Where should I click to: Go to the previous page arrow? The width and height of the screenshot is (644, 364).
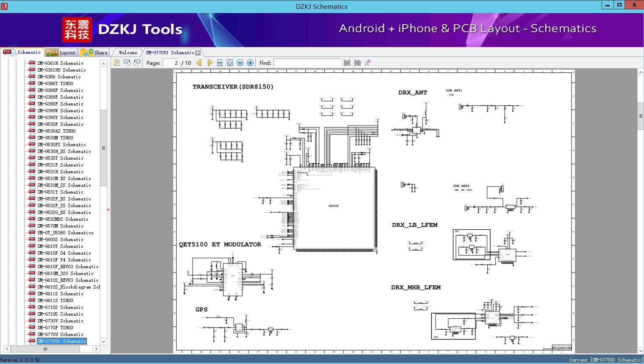[x=199, y=63]
